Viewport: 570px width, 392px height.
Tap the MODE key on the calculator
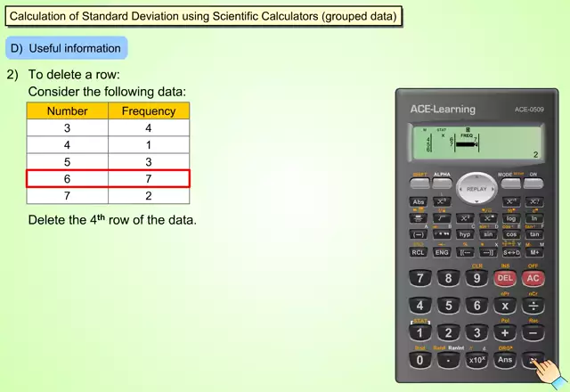pyautogui.click(x=510, y=183)
